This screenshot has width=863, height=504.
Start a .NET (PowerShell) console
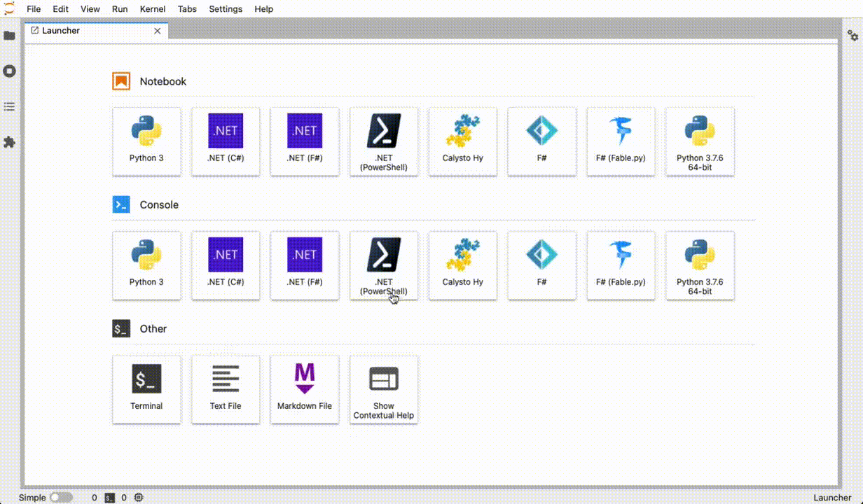pyautogui.click(x=384, y=265)
